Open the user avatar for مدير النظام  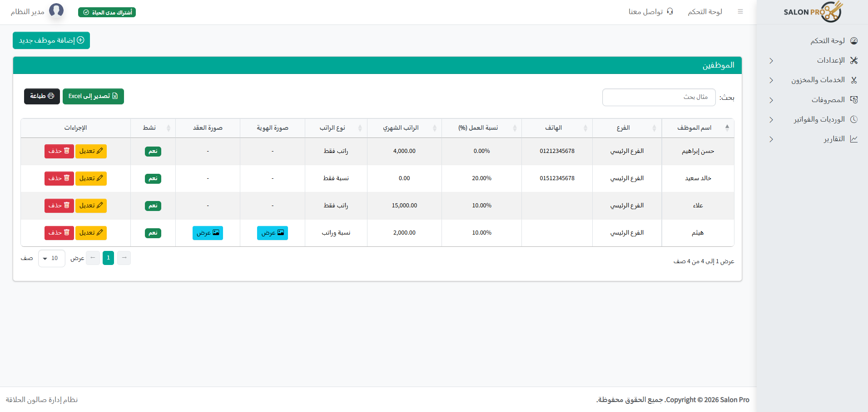click(x=56, y=10)
